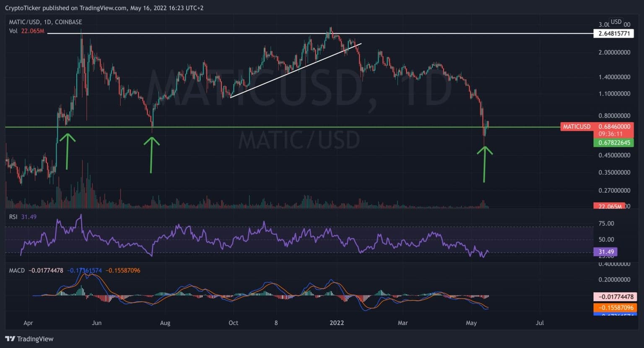Click the Oct label on time axis
The height and width of the screenshot is (348, 644).
coord(233,323)
